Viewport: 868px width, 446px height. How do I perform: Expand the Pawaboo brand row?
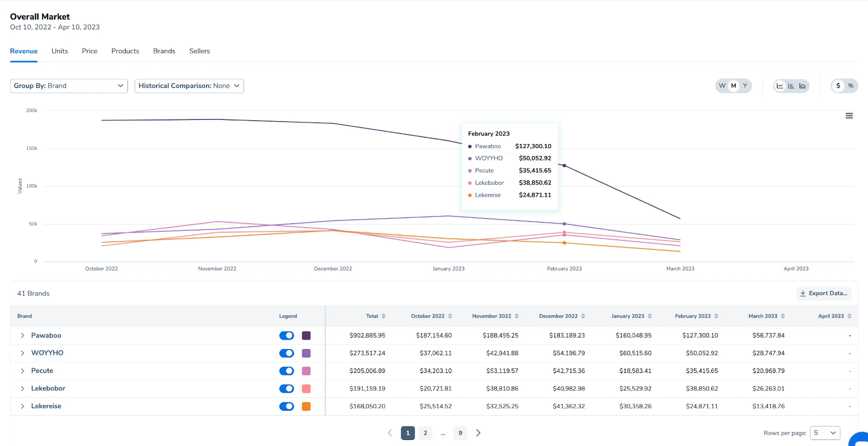(22, 335)
